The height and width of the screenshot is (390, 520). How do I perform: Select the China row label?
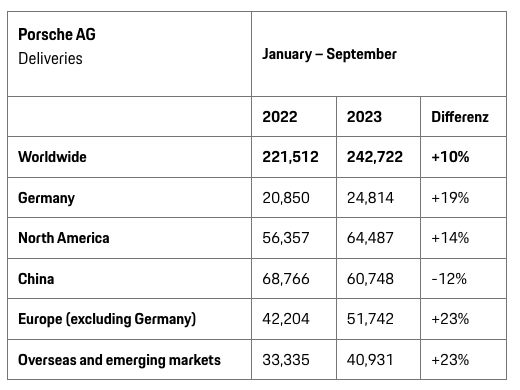36,279
